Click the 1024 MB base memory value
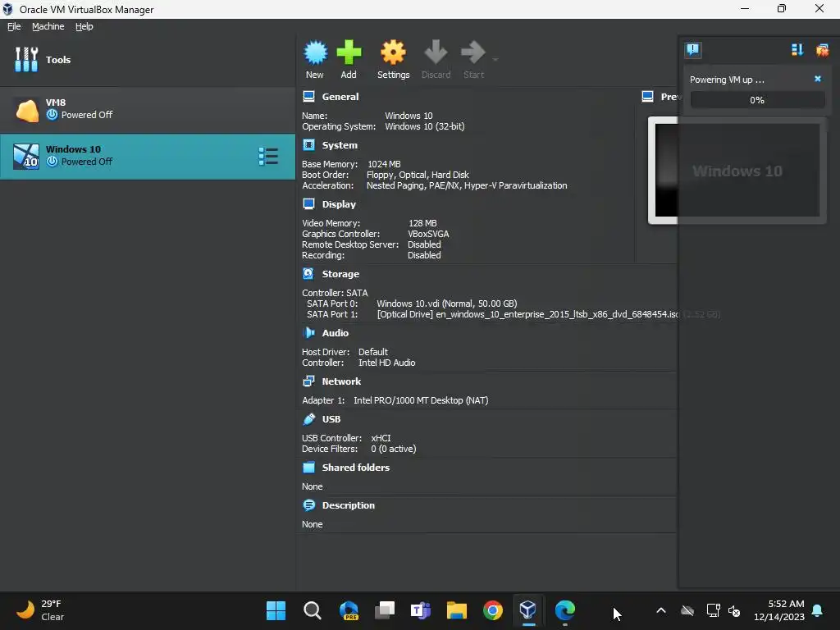The height and width of the screenshot is (630, 840). (x=384, y=164)
